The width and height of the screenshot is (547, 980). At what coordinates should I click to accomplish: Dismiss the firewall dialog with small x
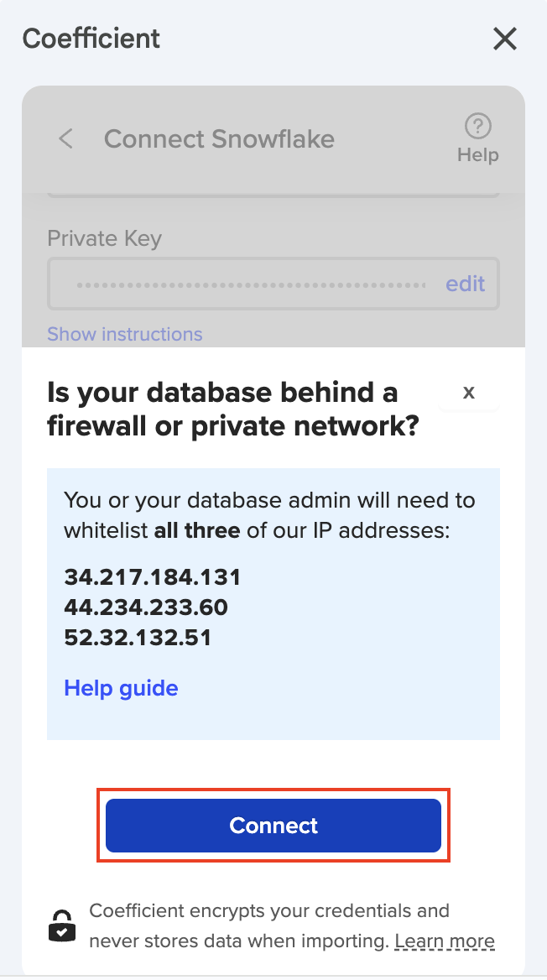pos(469,392)
